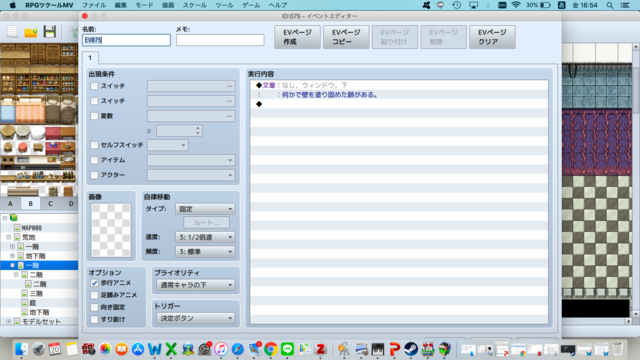This screenshot has height=360, width=640.
Task: Click the event 画像 image preview box
Action: pyautogui.click(x=111, y=230)
